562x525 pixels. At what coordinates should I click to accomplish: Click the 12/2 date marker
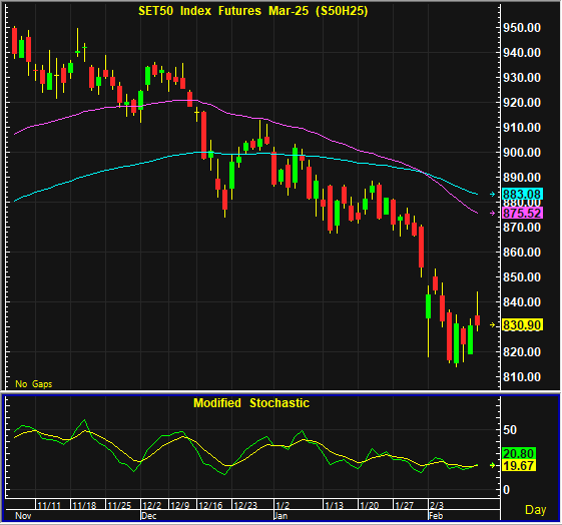tap(152, 505)
